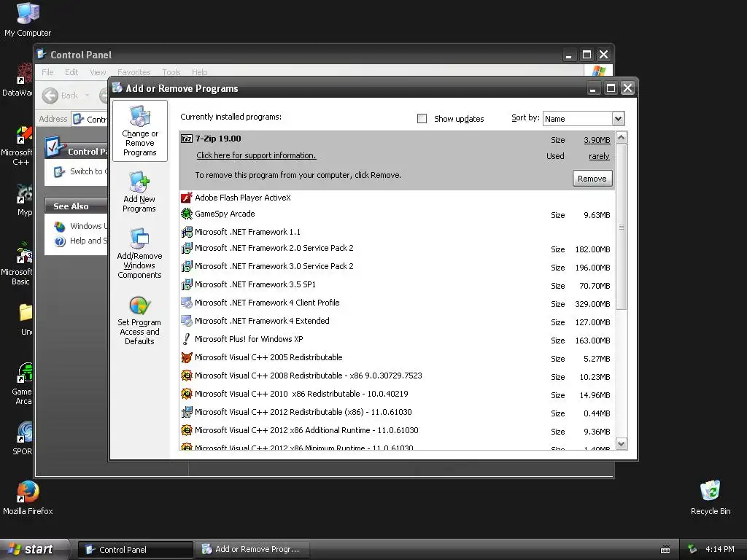Screen dimensions: 747x560
Task: Click Visual C++ 2005 Redistributable icon
Action: pyautogui.click(x=187, y=357)
